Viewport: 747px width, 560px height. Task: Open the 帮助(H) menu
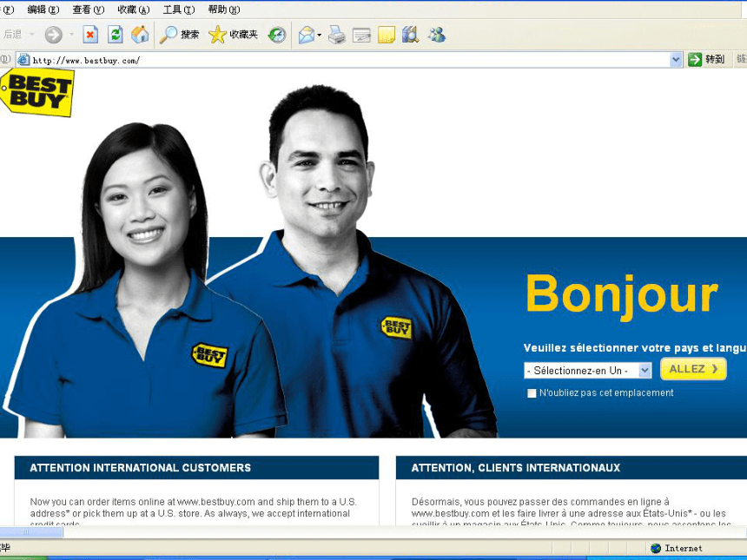coord(224,10)
